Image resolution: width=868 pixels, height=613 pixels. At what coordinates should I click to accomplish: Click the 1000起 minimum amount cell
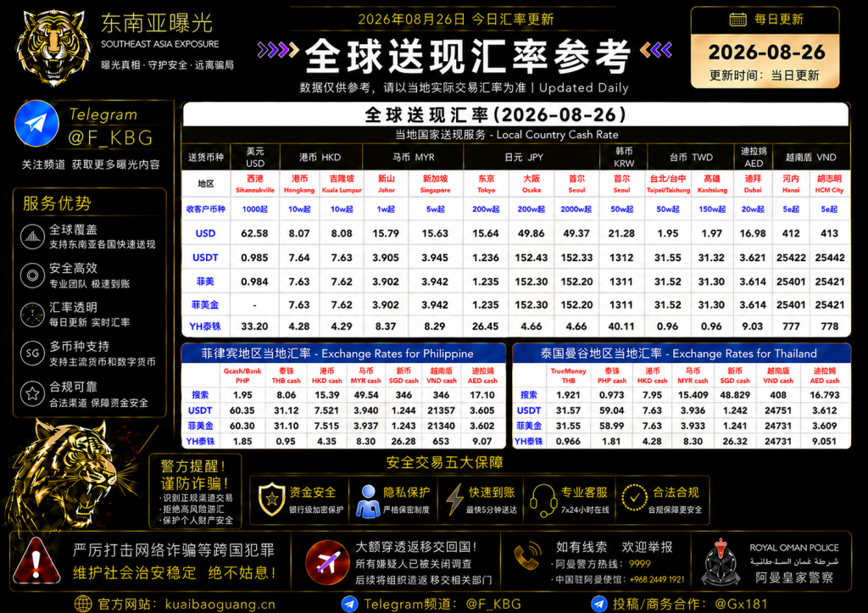[x=254, y=209]
